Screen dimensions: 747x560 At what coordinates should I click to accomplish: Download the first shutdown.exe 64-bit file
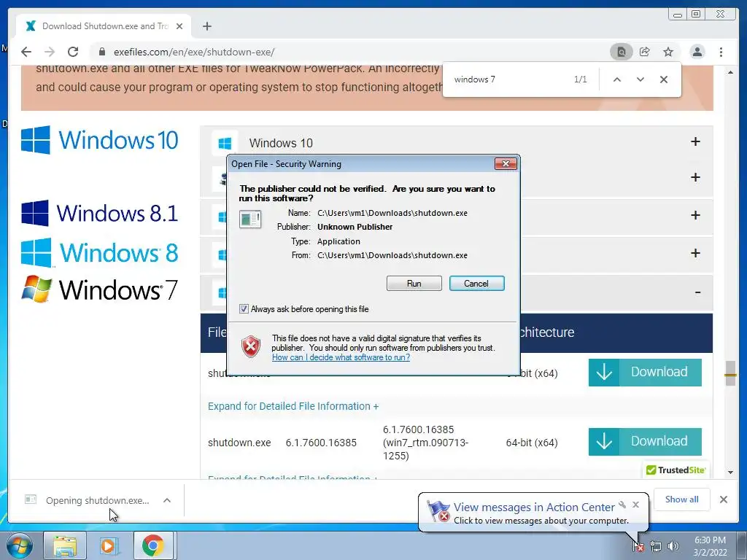click(x=645, y=373)
